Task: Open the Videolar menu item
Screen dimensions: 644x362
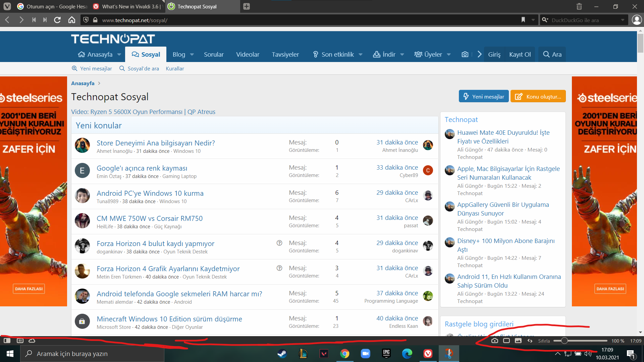Action: [248, 55]
